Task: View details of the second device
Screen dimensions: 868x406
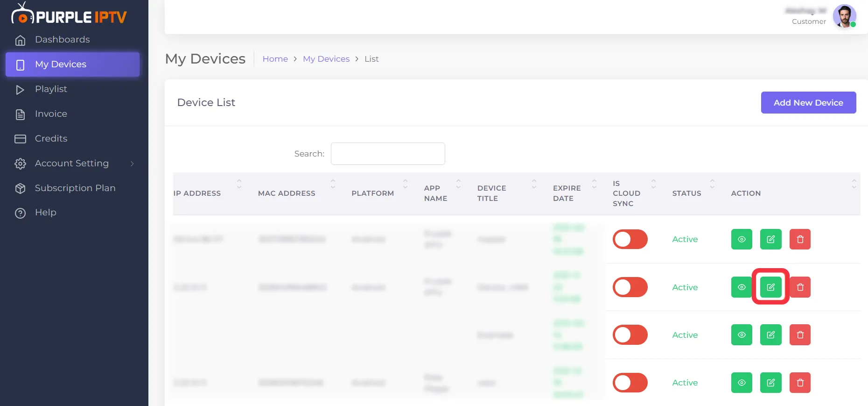Action: click(x=742, y=287)
